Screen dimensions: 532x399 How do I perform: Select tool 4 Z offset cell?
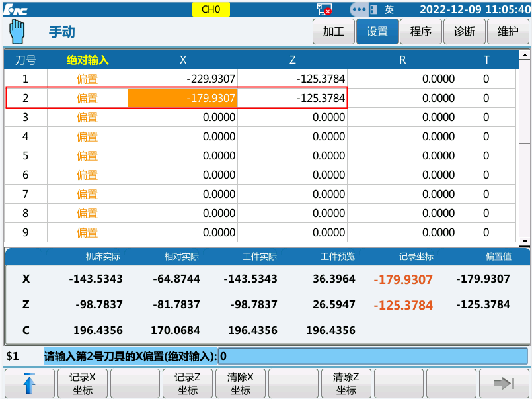[293, 136]
